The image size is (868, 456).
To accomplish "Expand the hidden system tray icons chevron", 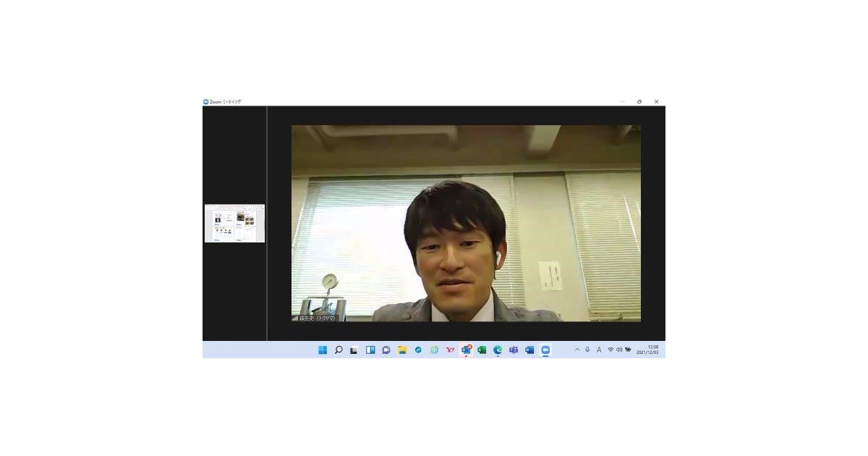I will (x=577, y=350).
